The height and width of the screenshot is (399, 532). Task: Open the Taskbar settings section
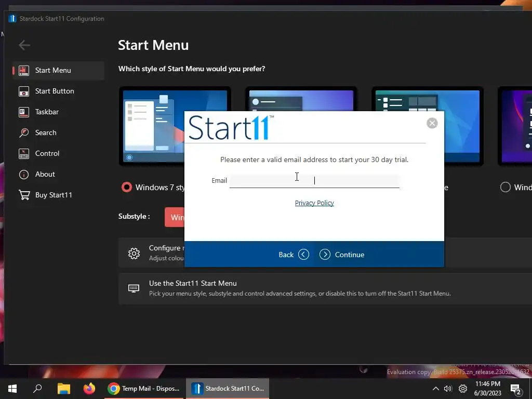(x=58, y=112)
